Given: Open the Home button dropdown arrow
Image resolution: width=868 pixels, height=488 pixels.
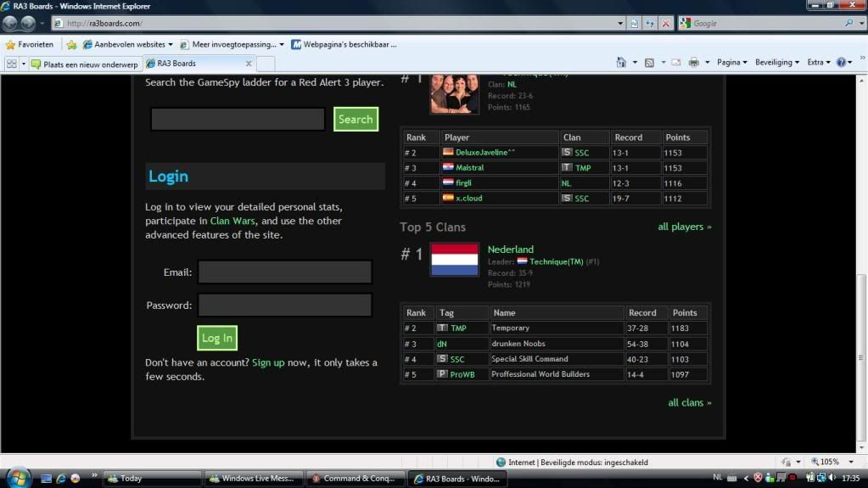Looking at the screenshot, I should click(x=635, y=63).
